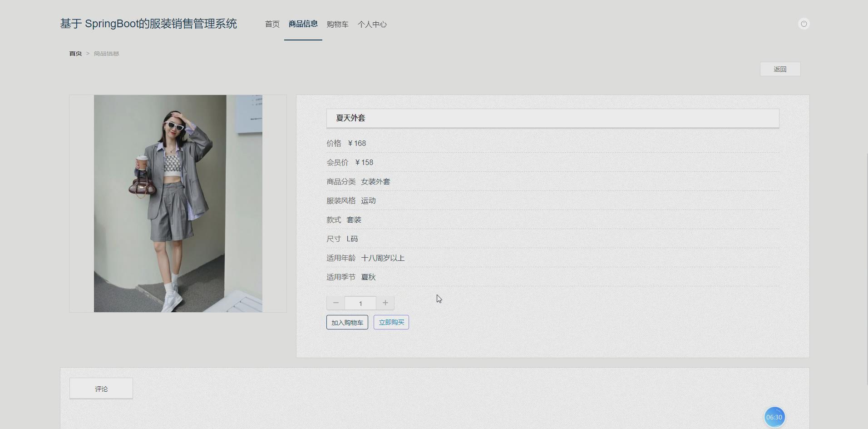868x429 pixels.
Task: Click the minus icon to decrease quantity
Action: click(x=335, y=303)
